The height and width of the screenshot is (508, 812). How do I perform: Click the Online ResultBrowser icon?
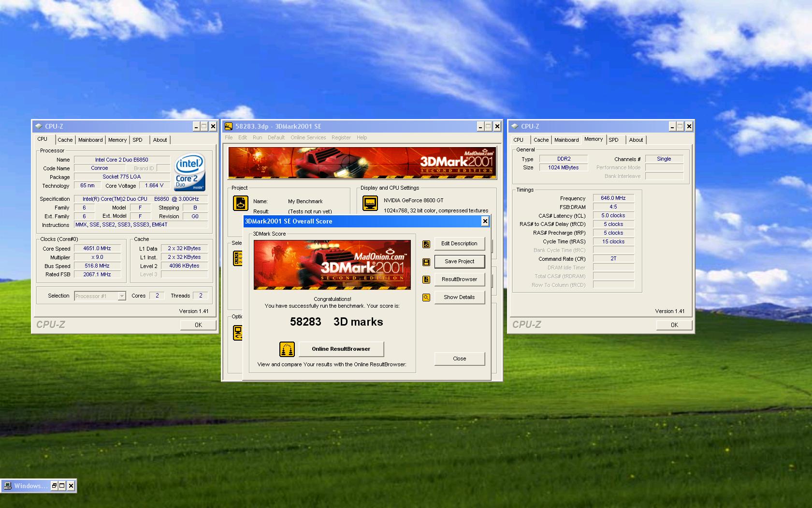pyautogui.click(x=287, y=349)
